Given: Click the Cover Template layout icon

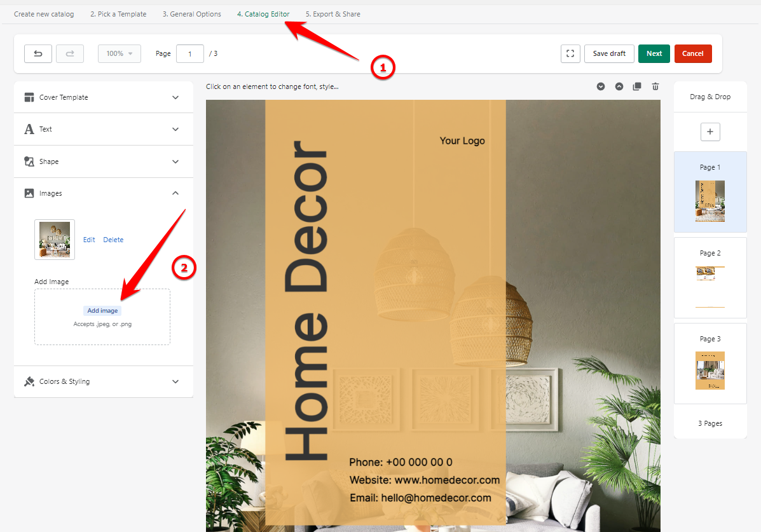Looking at the screenshot, I should tap(29, 97).
